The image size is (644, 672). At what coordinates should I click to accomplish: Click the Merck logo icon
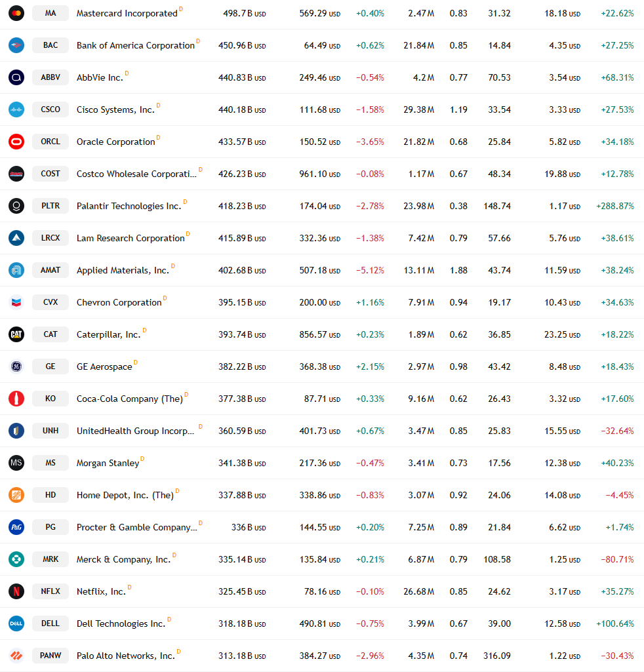click(x=16, y=560)
